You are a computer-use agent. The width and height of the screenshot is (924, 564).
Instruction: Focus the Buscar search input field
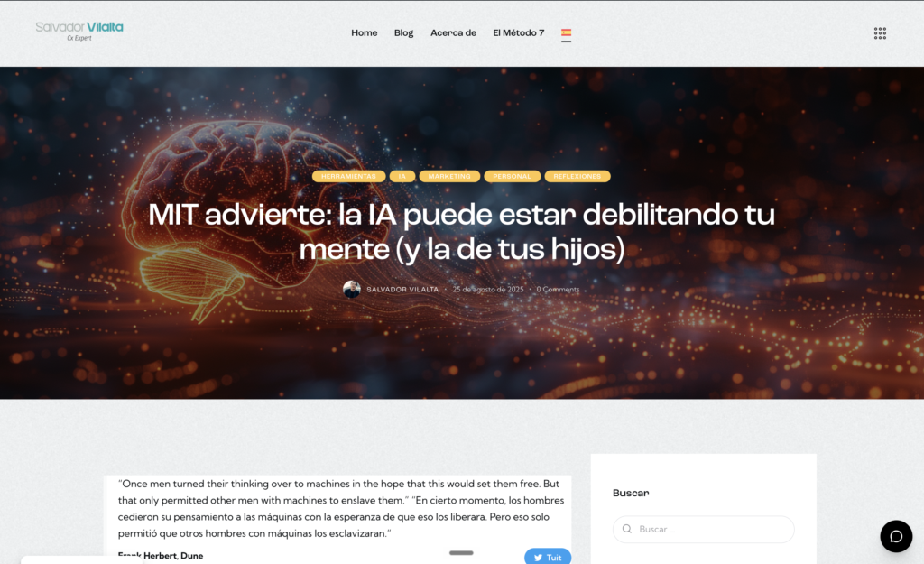704,529
